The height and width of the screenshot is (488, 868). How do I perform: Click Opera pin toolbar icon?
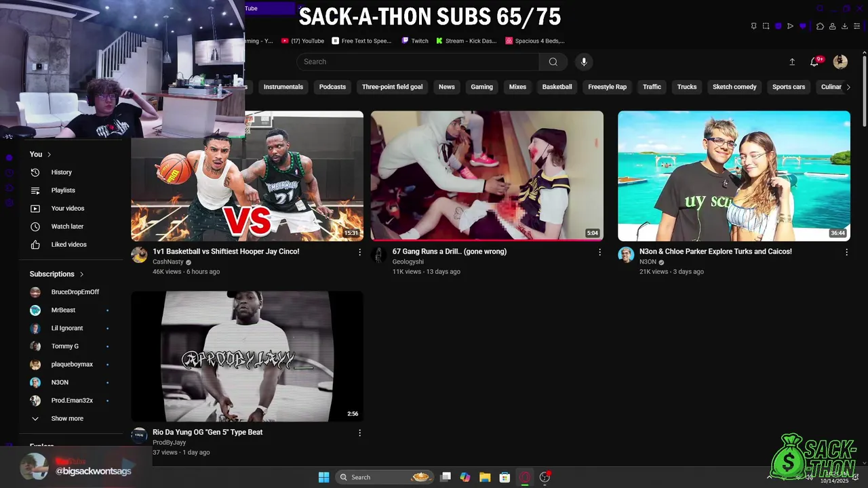(x=753, y=26)
